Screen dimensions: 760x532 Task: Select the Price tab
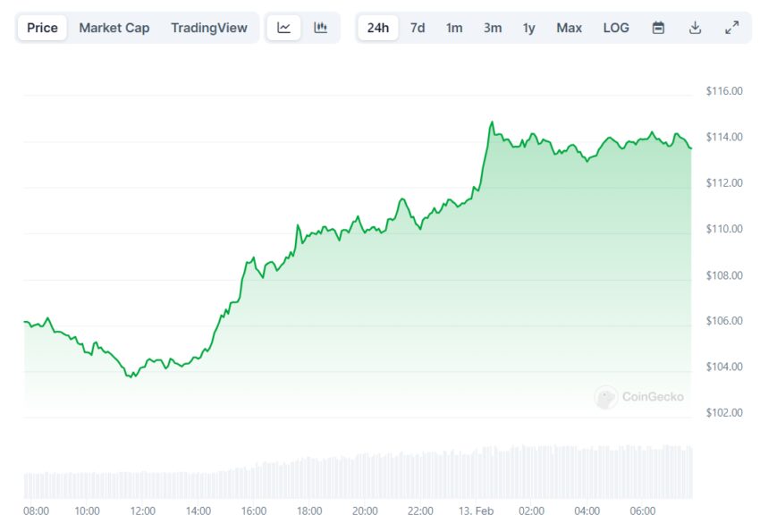[x=42, y=28]
